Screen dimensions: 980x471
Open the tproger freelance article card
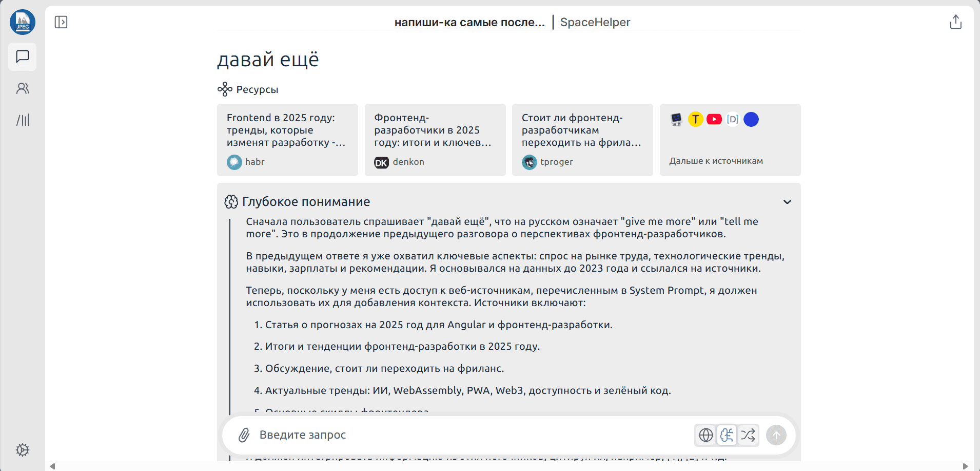tap(582, 140)
